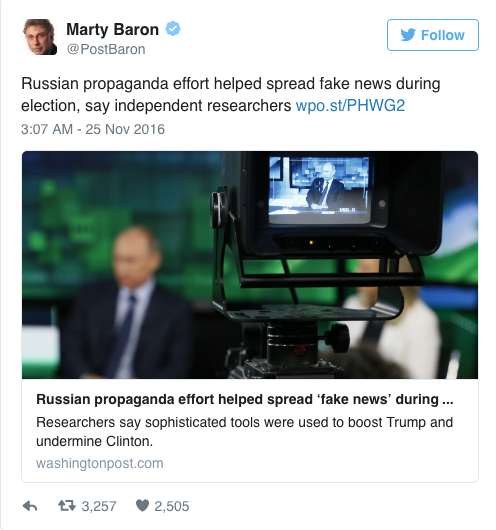The height and width of the screenshot is (530, 496).
Task: Like the tweet with the heart icon
Action: (x=142, y=506)
